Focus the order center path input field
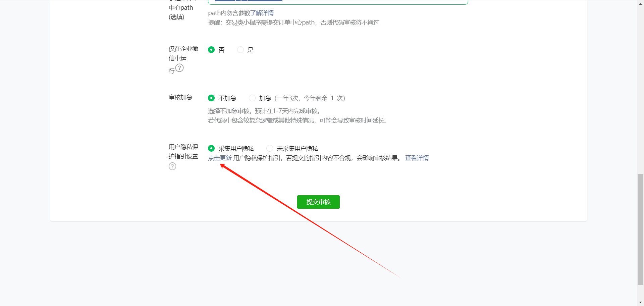The image size is (644, 306). (338, 2)
